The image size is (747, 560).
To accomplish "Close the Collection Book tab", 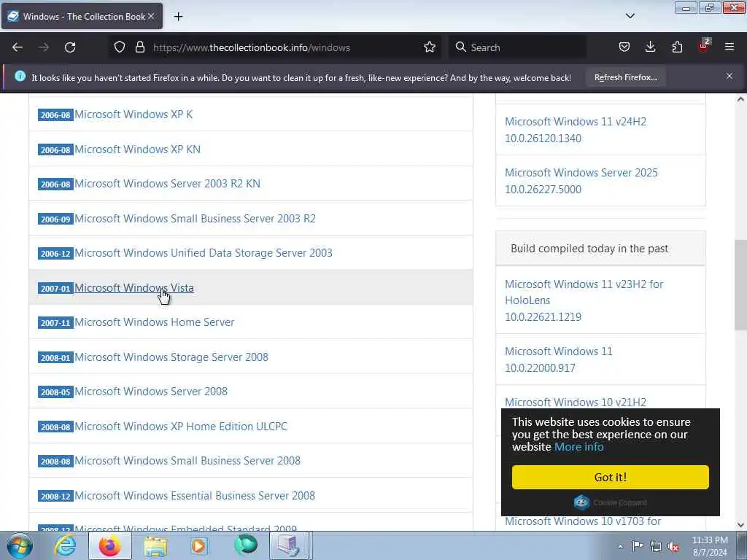I will tap(151, 16).
